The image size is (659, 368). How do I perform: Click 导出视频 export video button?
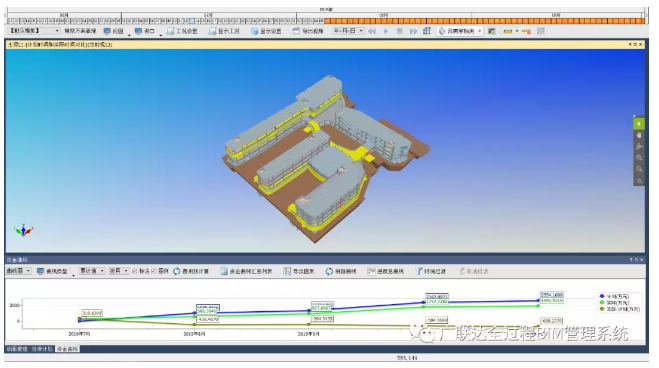click(308, 31)
